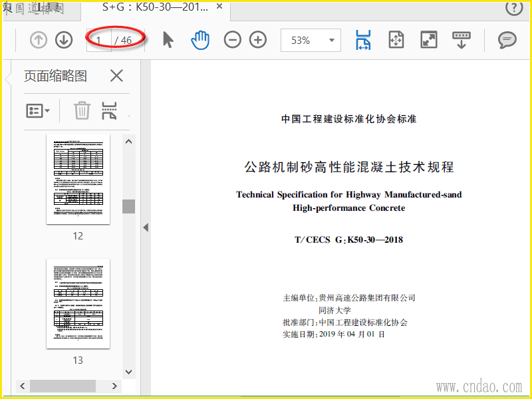Go to previous page with up arrow
Image resolution: width=532 pixels, height=399 pixels.
[39, 40]
